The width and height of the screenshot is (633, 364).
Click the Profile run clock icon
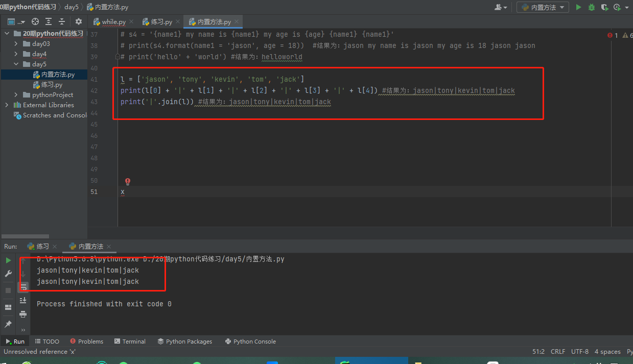pyautogui.click(x=617, y=7)
